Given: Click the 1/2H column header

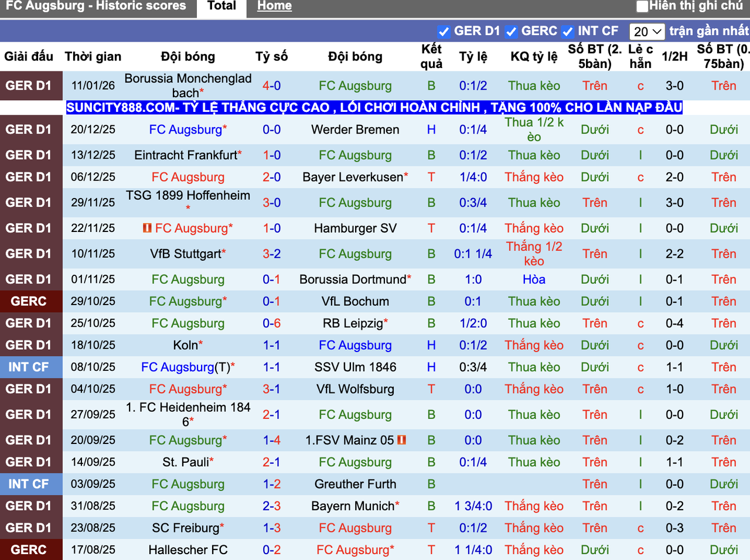Looking at the screenshot, I should (674, 56).
